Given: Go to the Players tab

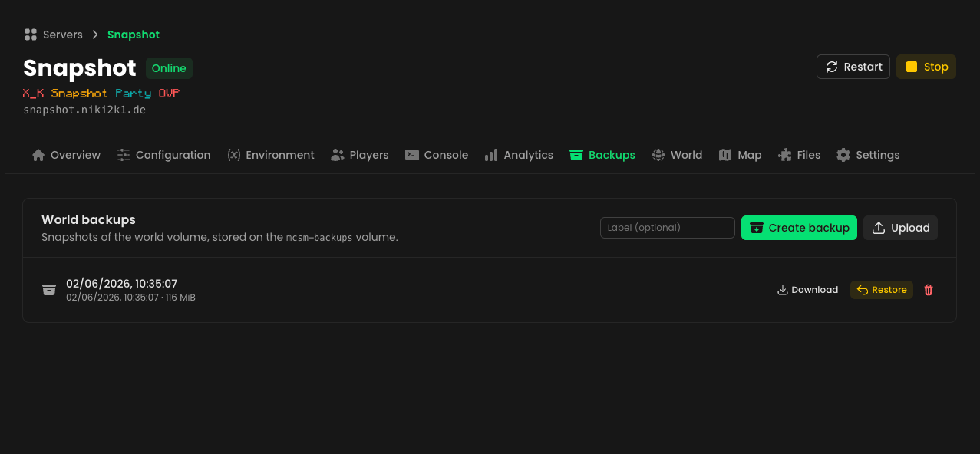Looking at the screenshot, I should [x=360, y=155].
